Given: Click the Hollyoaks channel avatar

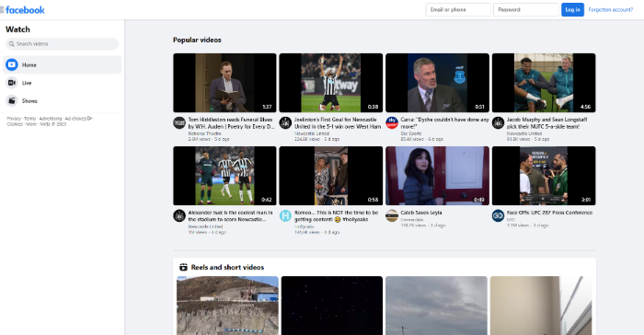Looking at the screenshot, I should (285, 215).
